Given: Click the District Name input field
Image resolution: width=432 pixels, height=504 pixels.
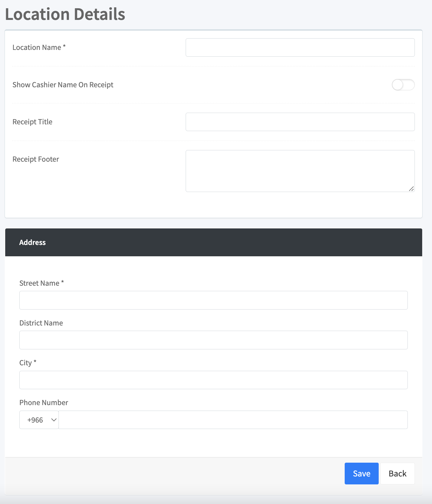Looking at the screenshot, I should pos(213,340).
